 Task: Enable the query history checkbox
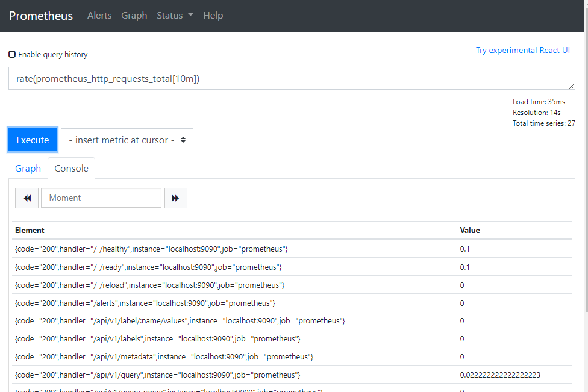click(12, 54)
